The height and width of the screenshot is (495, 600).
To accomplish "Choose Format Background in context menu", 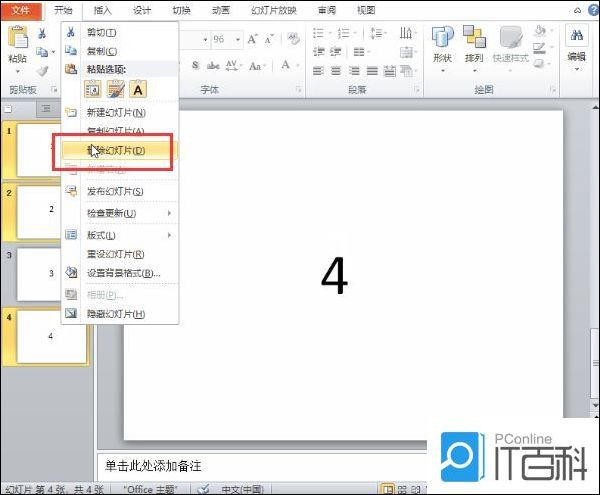I will (x=120, y=273).
